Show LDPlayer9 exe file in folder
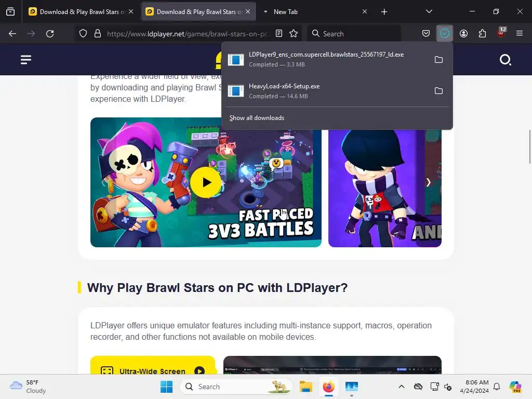 click(438, 60)
